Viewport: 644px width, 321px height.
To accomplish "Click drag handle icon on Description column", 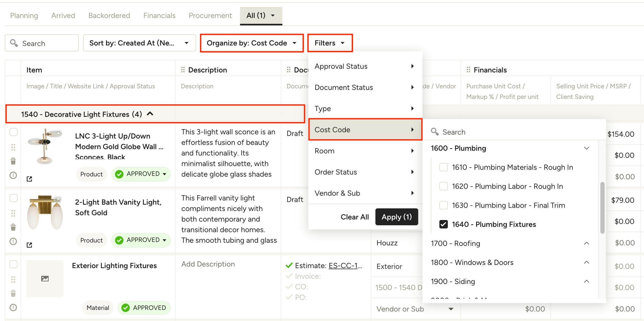I will tap(183, 70).
